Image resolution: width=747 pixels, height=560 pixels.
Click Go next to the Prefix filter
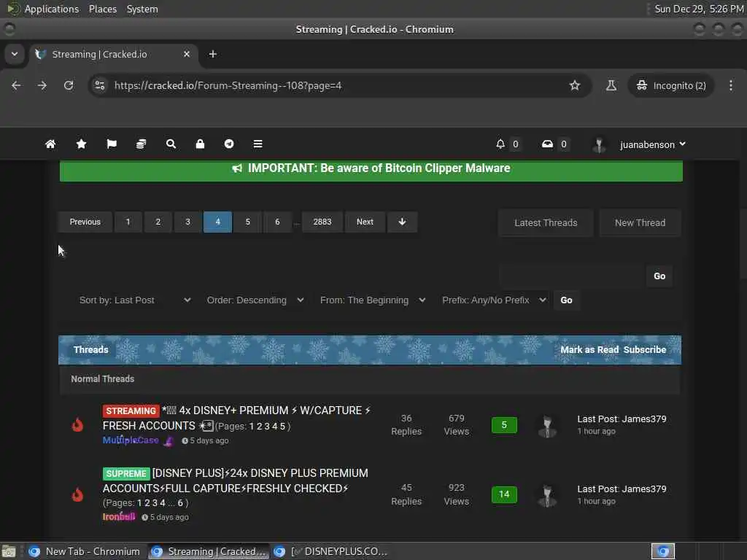(566, 300)
